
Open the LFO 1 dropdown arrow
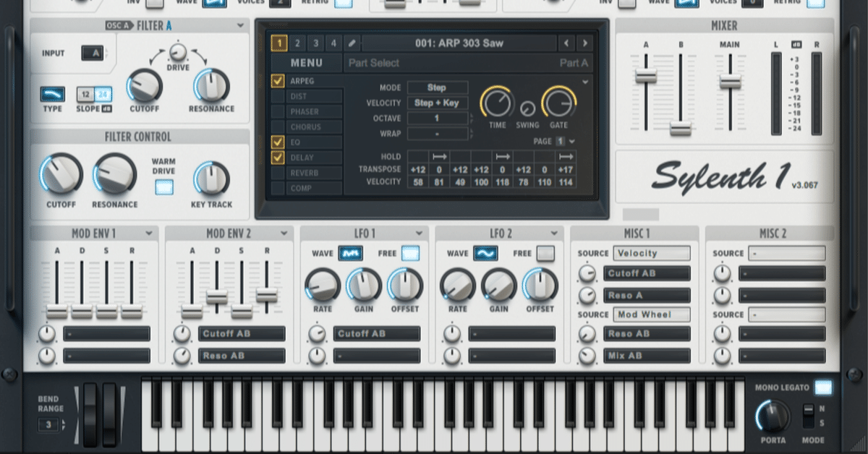point(419,234)
